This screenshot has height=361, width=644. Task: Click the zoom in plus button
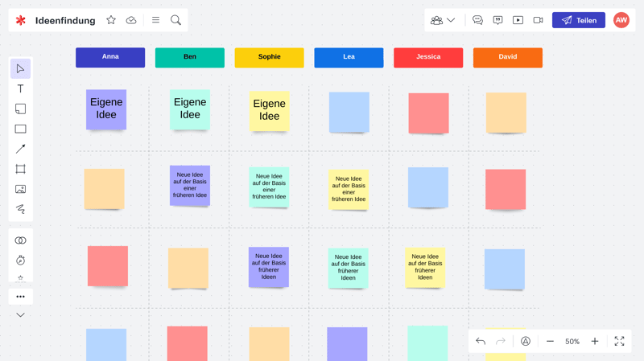pyautogui.click(x=595, y=342)
